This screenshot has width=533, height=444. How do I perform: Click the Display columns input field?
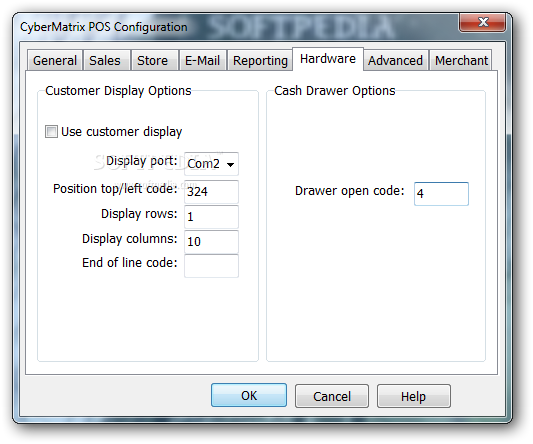pyautogui.click(x=211, y=242)
